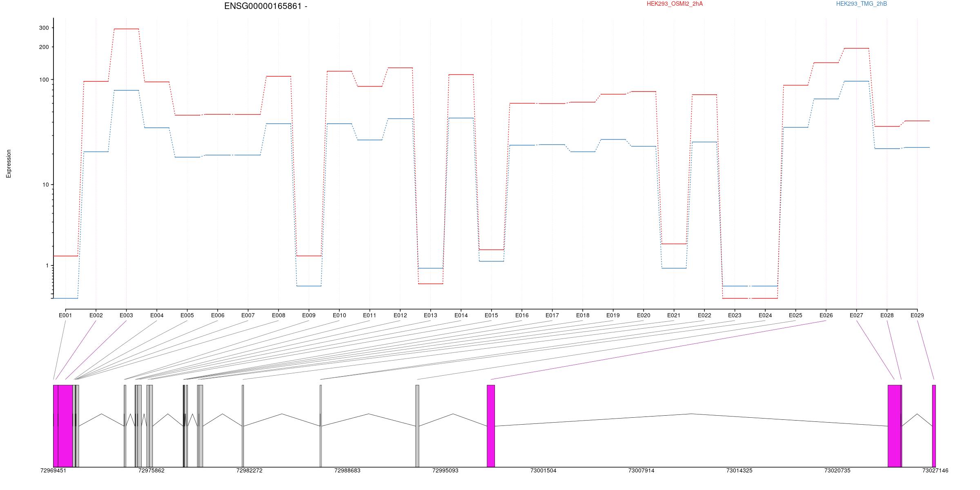This screenshot has height=490, width=980.
Task: Click the magenta exon at 73027146
Action: [934, 426]
